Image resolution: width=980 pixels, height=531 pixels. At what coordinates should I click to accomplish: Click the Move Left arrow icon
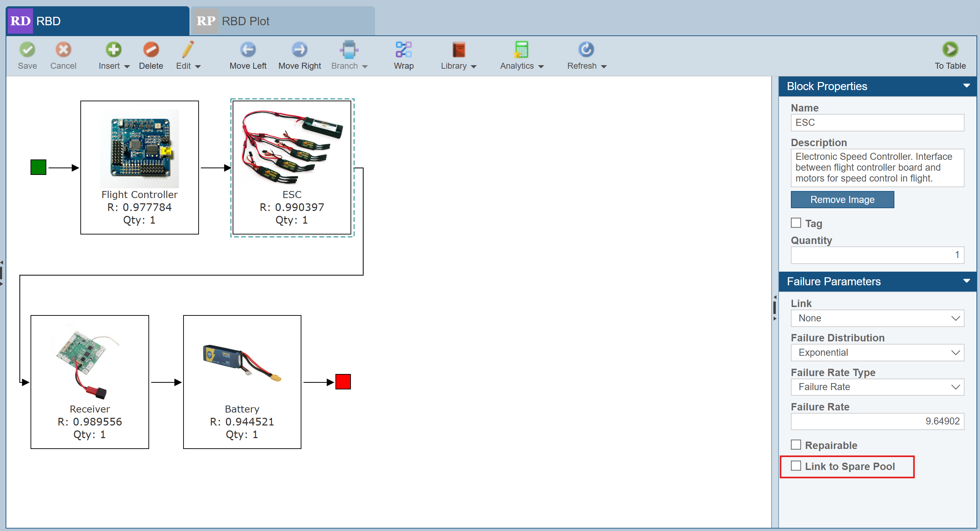point(248,50)
